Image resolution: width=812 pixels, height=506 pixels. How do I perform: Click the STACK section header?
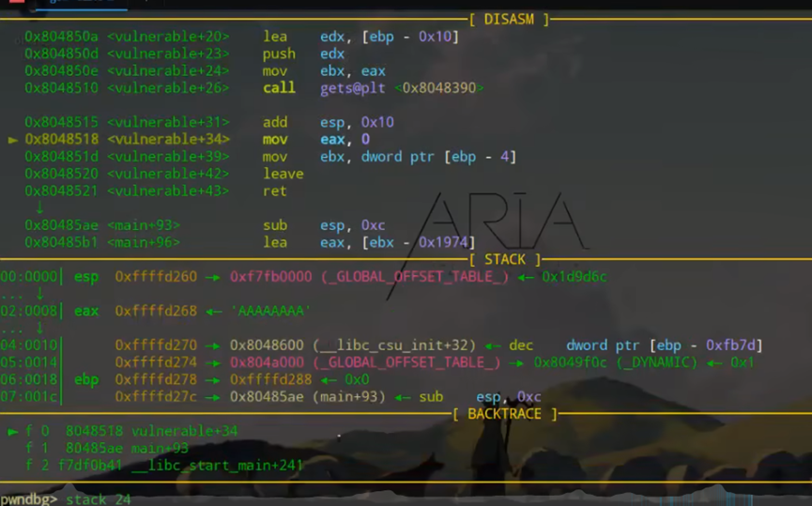[512, 259]
